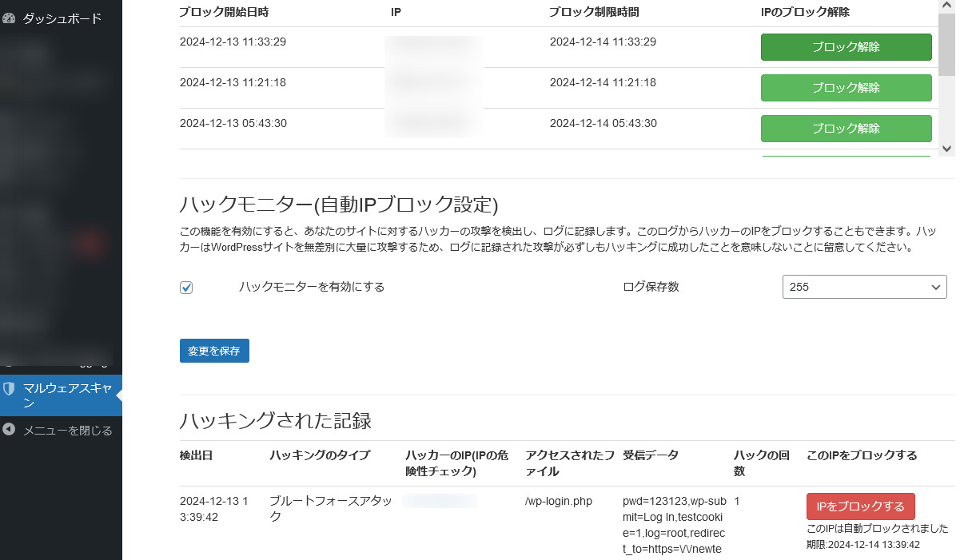Click メニューを閉じる to collapse the sidebar
This screenshot has width=980, height=560.
(67, 431)
